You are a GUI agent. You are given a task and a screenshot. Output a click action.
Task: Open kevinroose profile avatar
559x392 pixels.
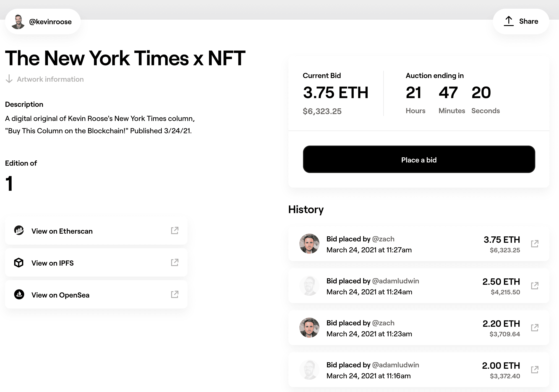(x=18, y=22)
